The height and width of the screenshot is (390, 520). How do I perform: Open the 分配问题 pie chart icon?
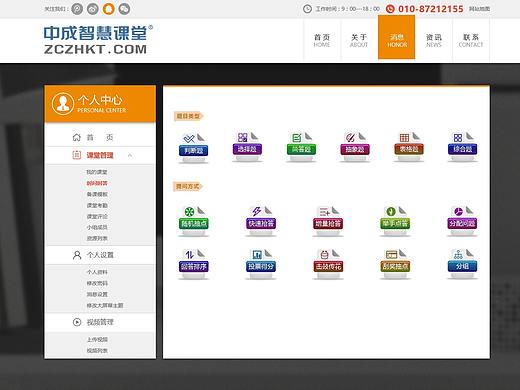462,221
